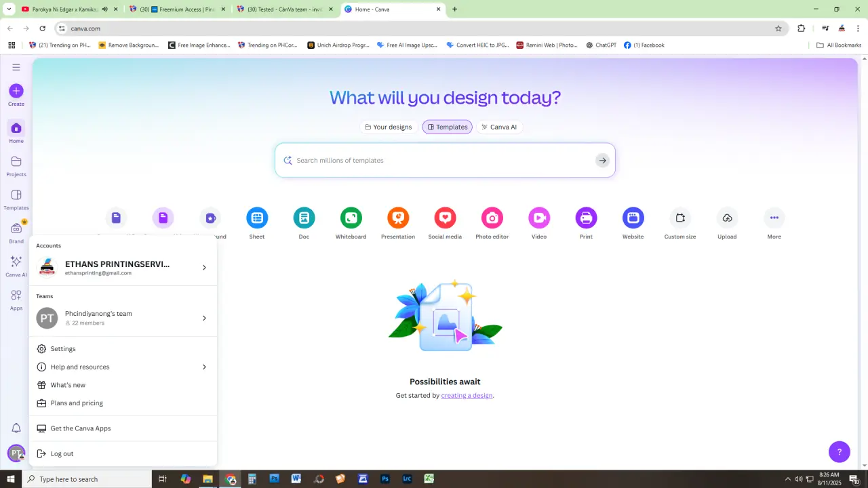The image size is (868, 488).
Task: Open Remove Background bookmark
Action: coord(129,45)
